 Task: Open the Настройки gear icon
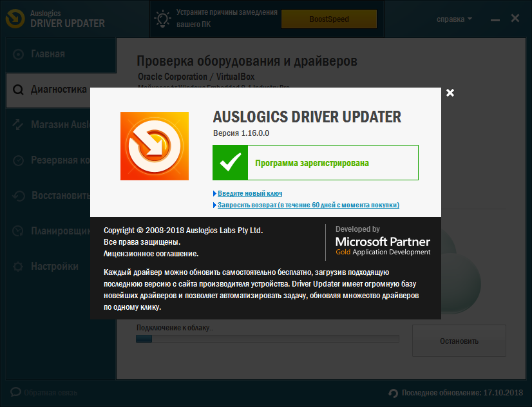(x=17, y=266)
